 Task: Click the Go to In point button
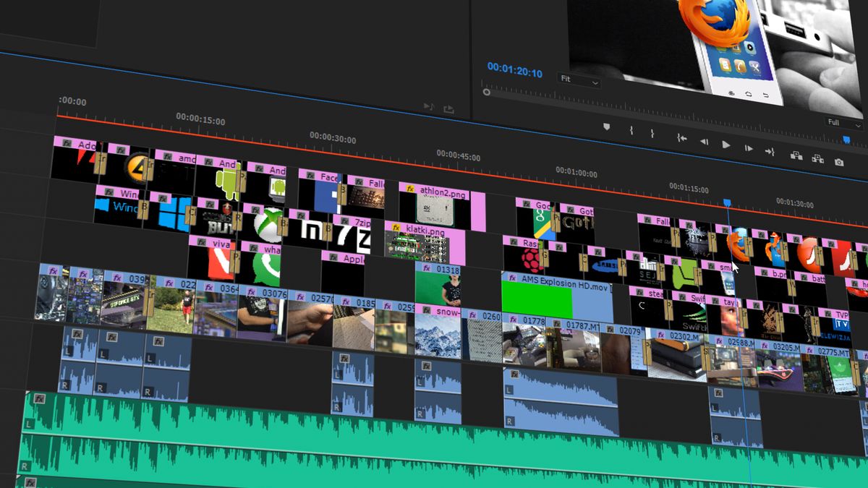click(x=681, y=137)
